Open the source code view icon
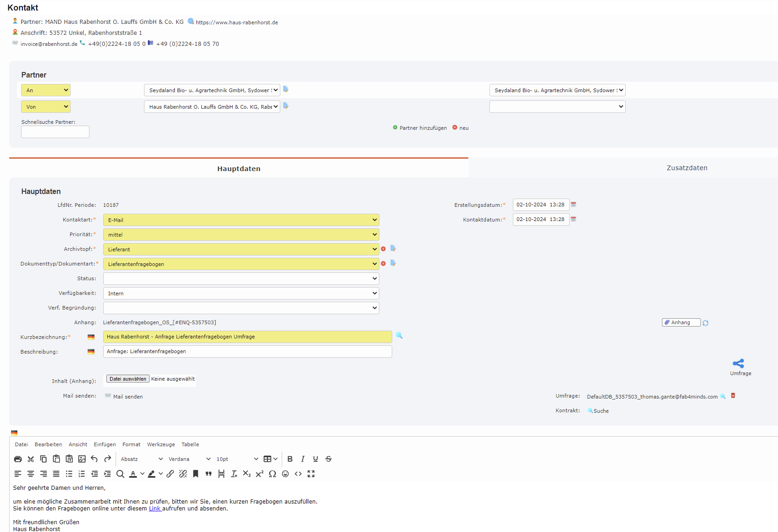Screen dimensions: 778x532 click(298, 474)
